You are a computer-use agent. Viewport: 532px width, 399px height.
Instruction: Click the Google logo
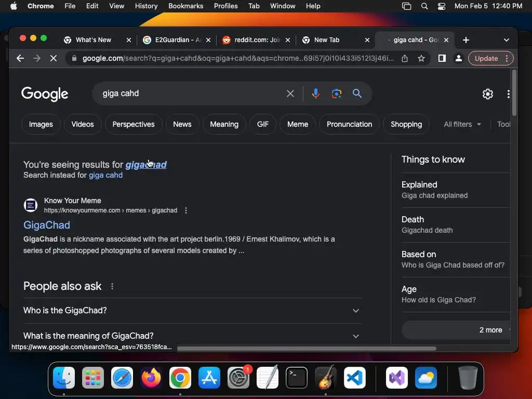tap(45, 94)
